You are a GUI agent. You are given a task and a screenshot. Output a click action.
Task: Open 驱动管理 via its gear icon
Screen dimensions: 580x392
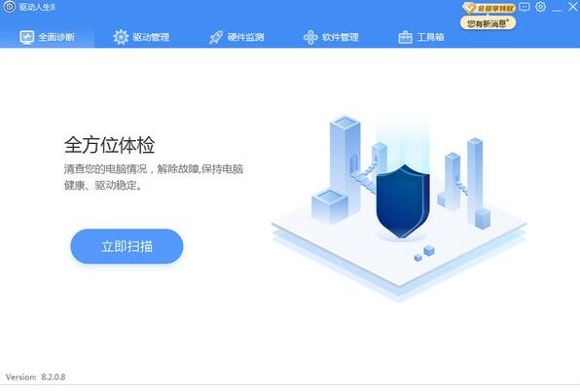coord(121,37)
